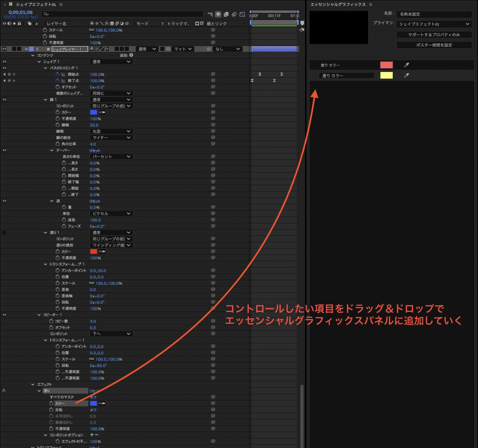The height and width of the screenshot is (448, 478).
Task: Click stopwatch beside 波長
Action: coord(64,220)
